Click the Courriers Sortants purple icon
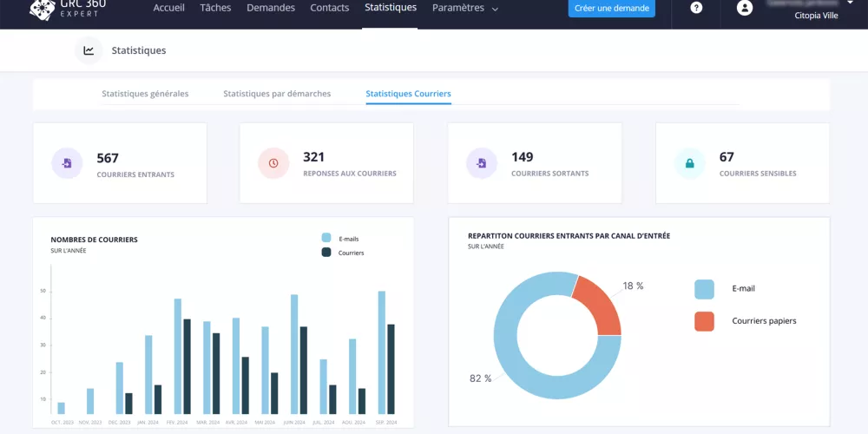This screenshot has width=868, height=434. pos(482,163)
